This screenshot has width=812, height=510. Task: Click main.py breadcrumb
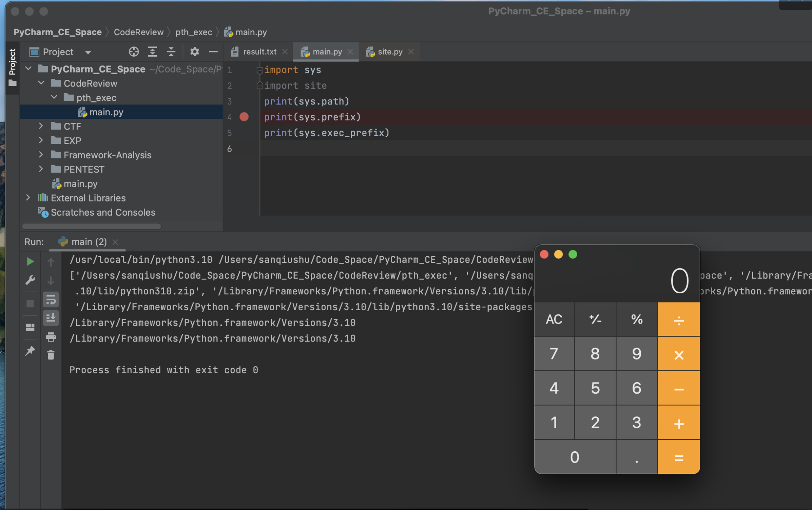[x=246, y=32]
